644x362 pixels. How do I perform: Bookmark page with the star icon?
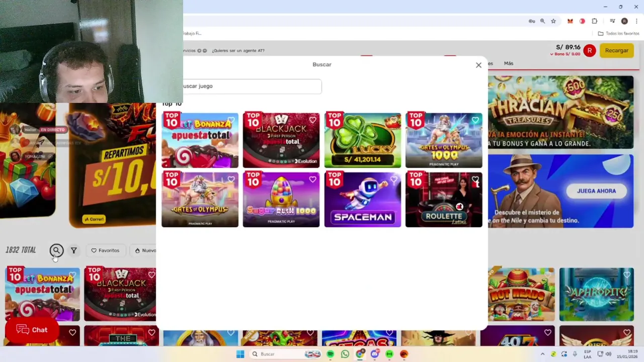click(x=553, y=21)
